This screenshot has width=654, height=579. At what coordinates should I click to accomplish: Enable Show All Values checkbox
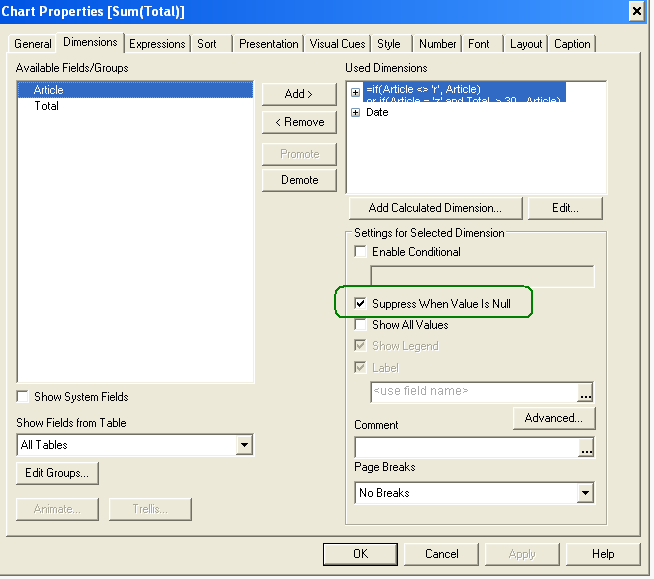[360, 325]
